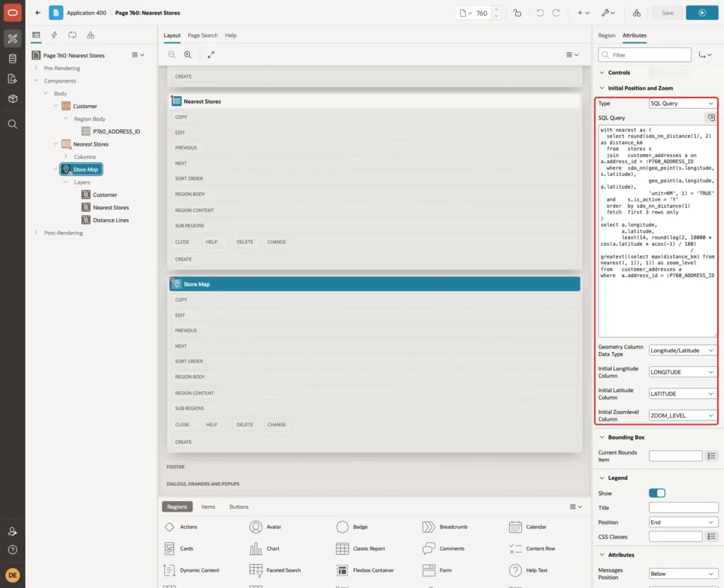Select the Nearest Stores tree region
Viewport: 724px width, 588px height.
tap(90, 144)
